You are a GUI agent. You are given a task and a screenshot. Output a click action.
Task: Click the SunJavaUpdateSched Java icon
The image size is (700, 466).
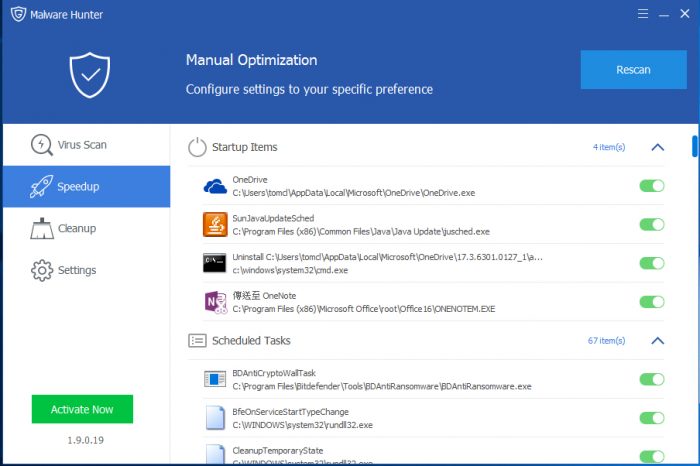point(216,224)
